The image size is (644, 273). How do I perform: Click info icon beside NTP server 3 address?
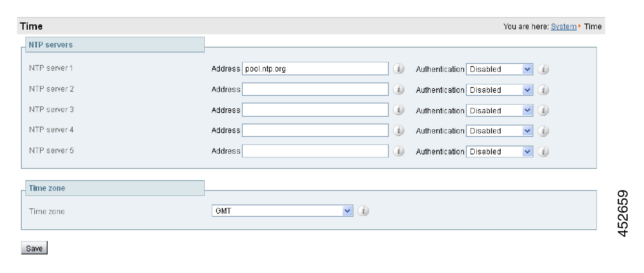click(x=398, y=110)
